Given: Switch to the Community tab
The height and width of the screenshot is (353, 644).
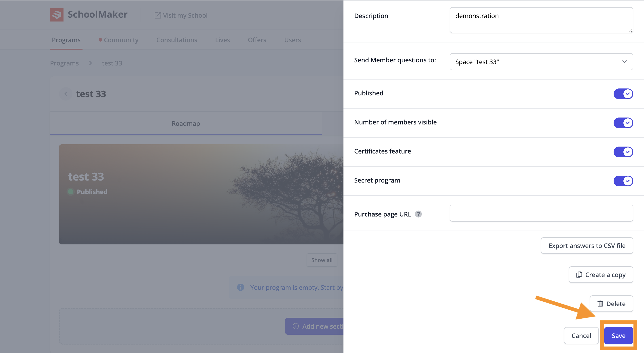Looking at the screenshot, I should tap(119, 40).
